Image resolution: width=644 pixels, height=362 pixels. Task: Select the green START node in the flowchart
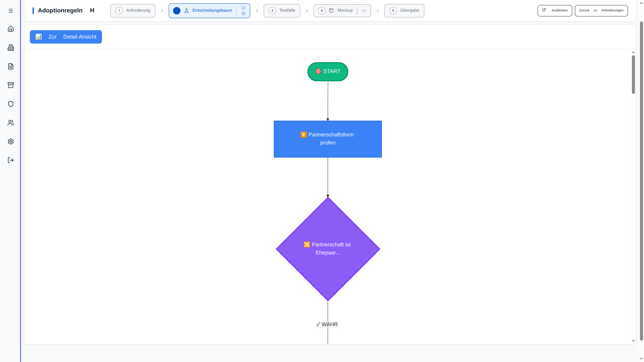(328, 71)
